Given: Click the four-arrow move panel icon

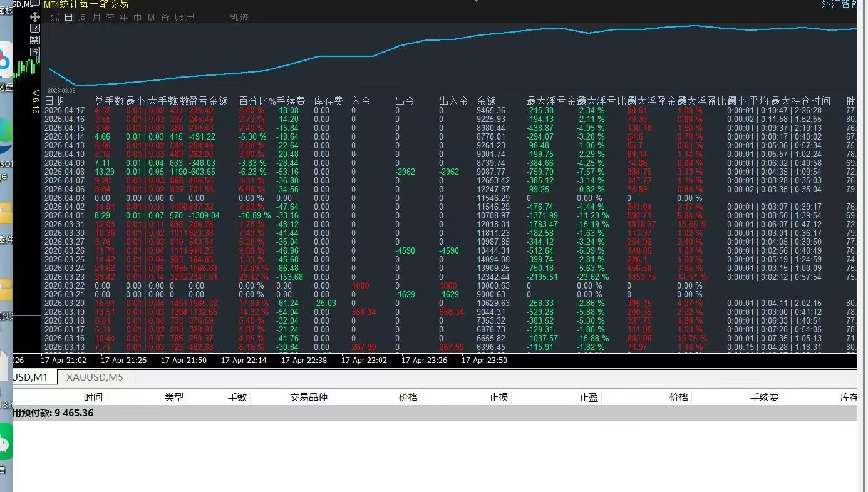Looking at the screenshot, I should click(35, 18).
